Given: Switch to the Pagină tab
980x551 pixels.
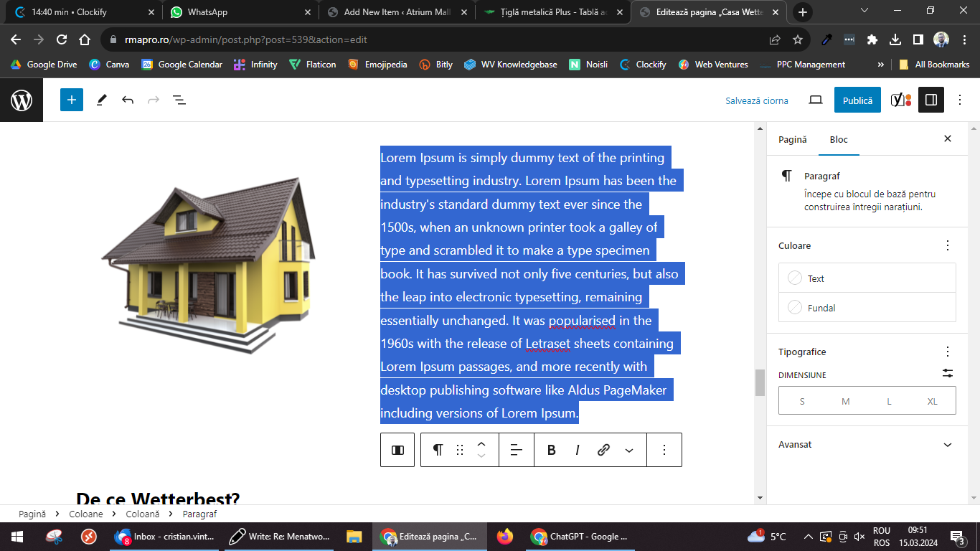Looking at the screenshot, I should (x=793, y=139).
